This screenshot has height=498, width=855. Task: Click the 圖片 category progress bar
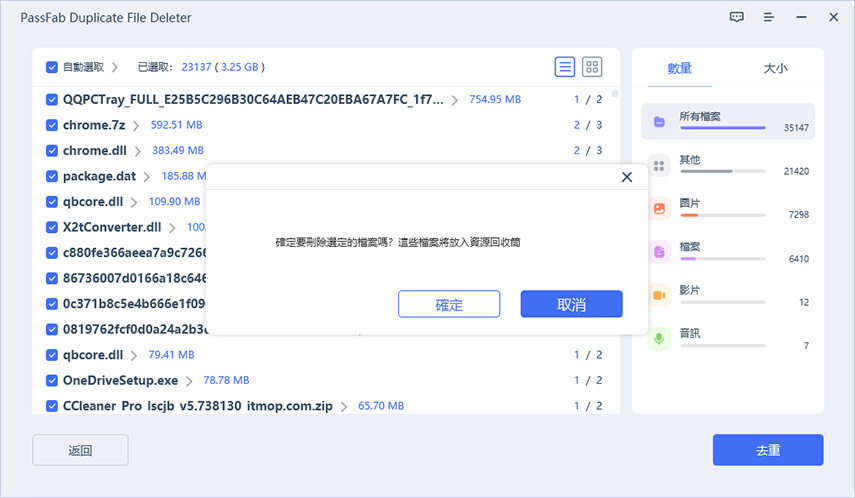coord(723,215)
